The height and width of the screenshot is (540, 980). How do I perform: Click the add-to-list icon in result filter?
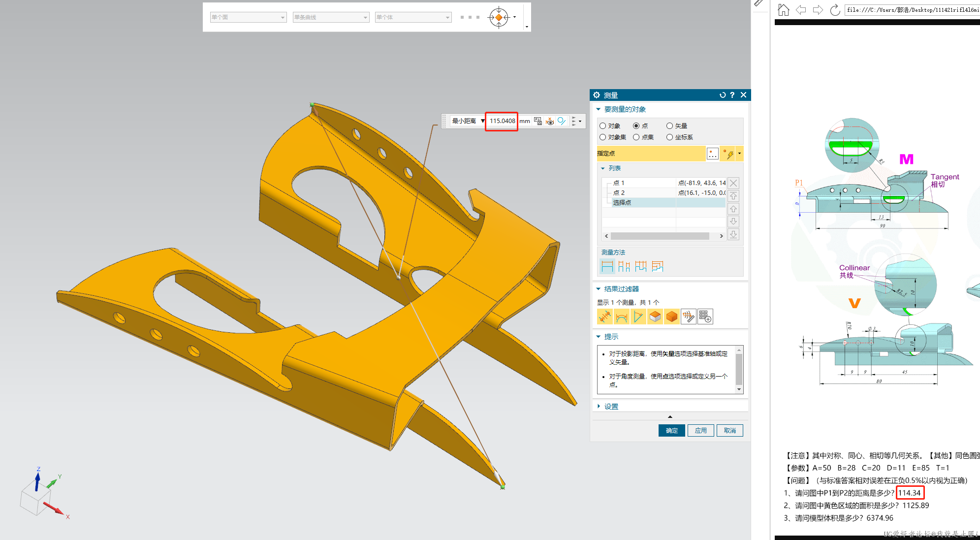tap(705, 317)
